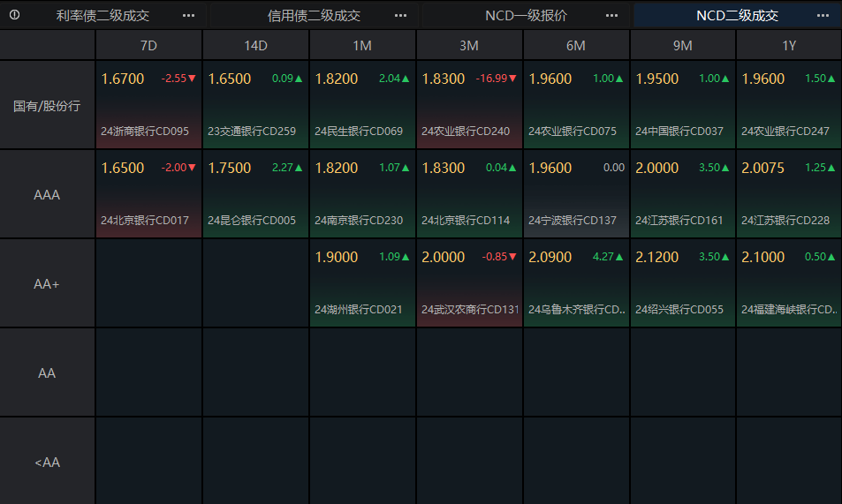Viewport: 842px width, 504px height.
Task: Open the 24北京银行CD114 cell
Action: (469, 194)
